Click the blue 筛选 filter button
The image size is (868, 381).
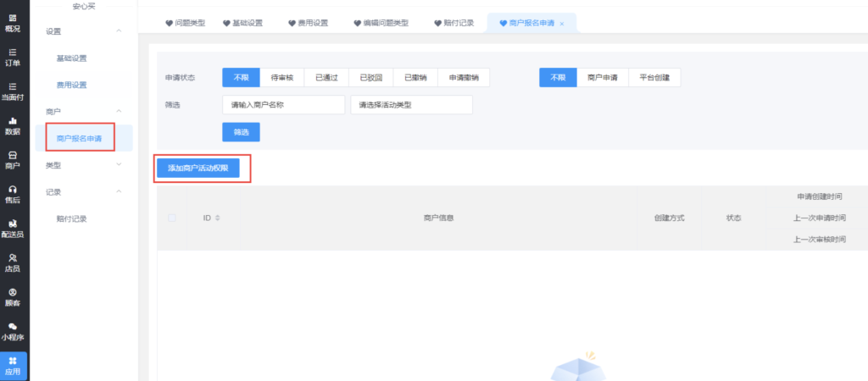(x=241, y=132)
